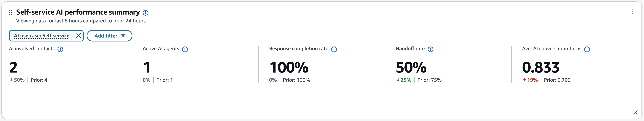Viewport: 644px width, 121px height.
Task: Grab the widget drag handle icon
Action: click(x=10, y=12)
